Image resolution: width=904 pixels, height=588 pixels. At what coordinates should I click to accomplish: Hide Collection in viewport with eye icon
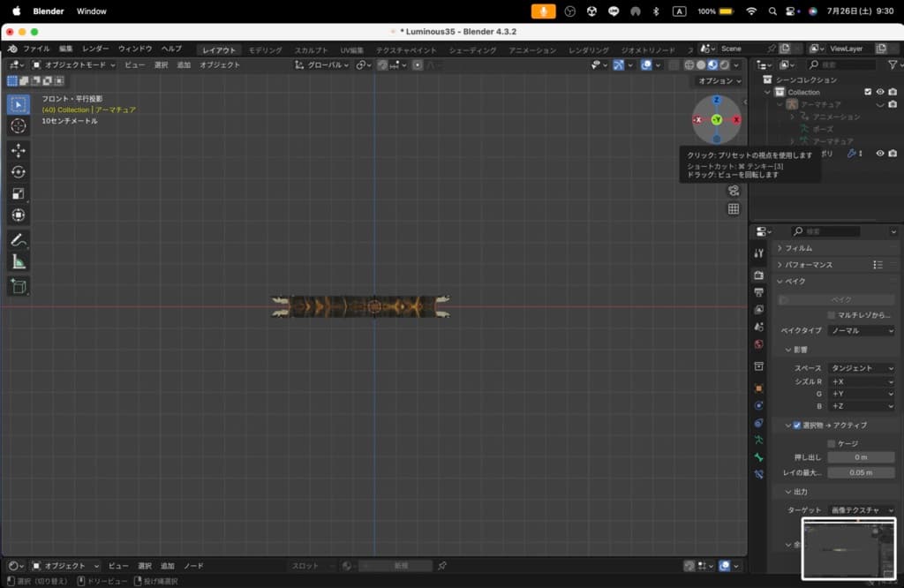click(880, 92)
